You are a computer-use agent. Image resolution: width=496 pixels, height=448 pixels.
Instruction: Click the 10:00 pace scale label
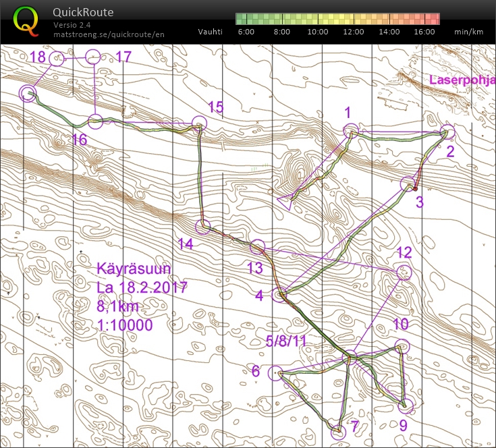click(318, 32)
